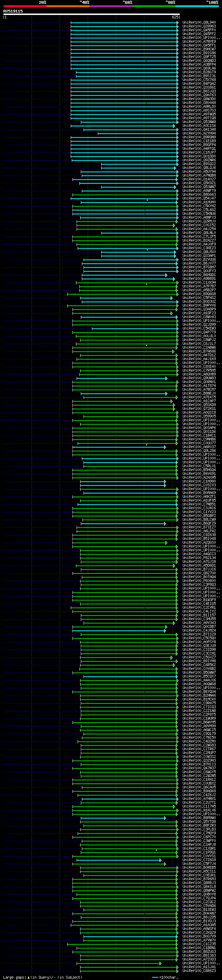Select the UniRef100_A9TIQ8 label

[x=199, y=118]
